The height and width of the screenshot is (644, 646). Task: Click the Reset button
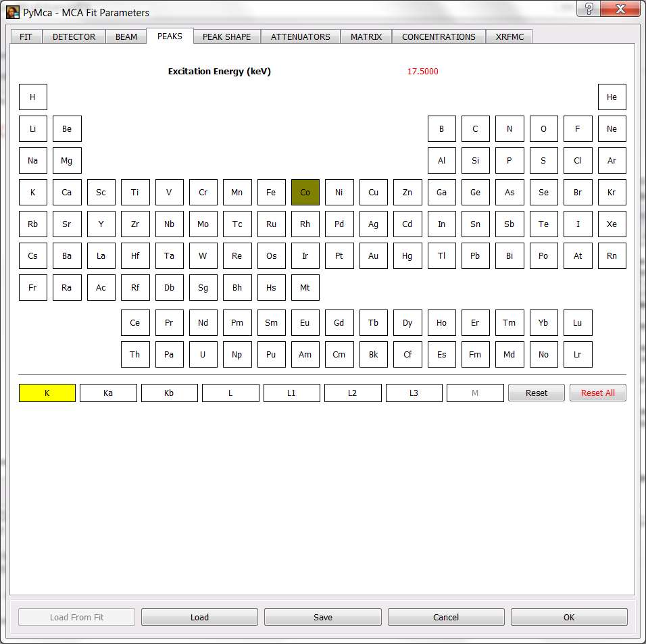click(537, 393)
